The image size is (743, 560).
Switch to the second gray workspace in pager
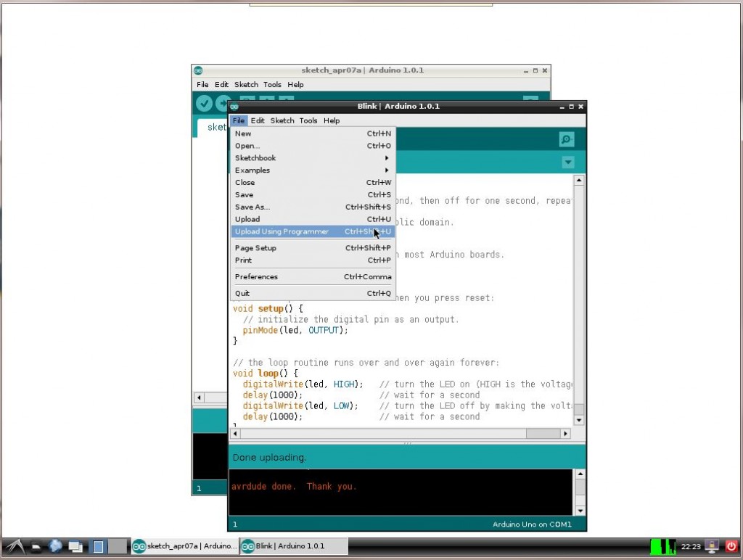coord(118,546)
